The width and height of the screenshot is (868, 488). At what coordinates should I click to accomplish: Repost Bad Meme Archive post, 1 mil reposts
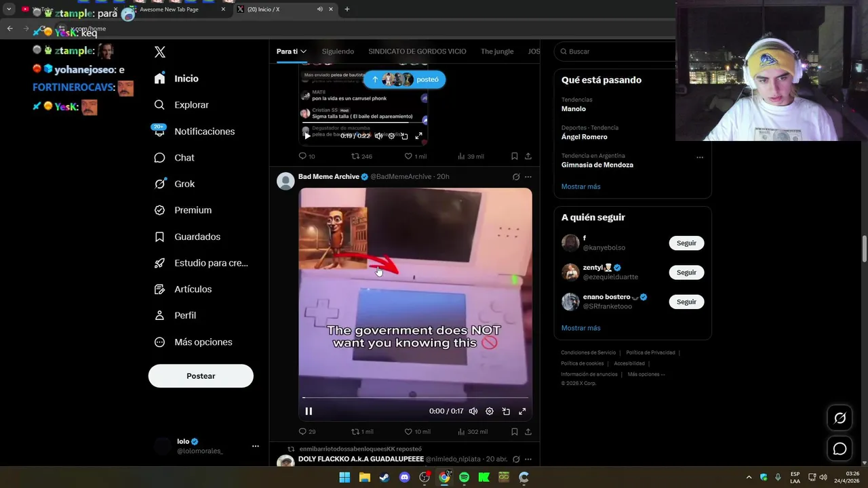tap(362, 432)
